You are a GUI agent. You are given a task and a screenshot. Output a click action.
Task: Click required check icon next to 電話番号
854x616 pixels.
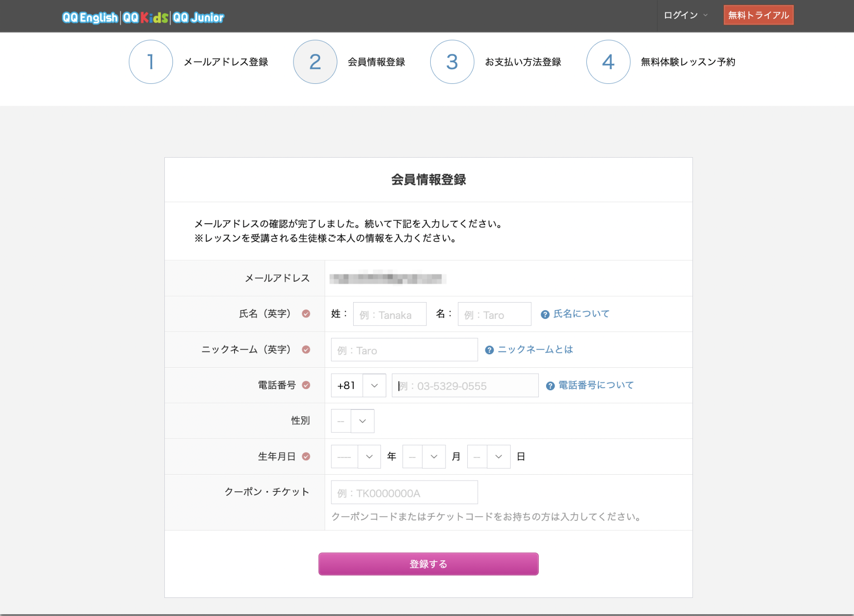click(306, 385)
